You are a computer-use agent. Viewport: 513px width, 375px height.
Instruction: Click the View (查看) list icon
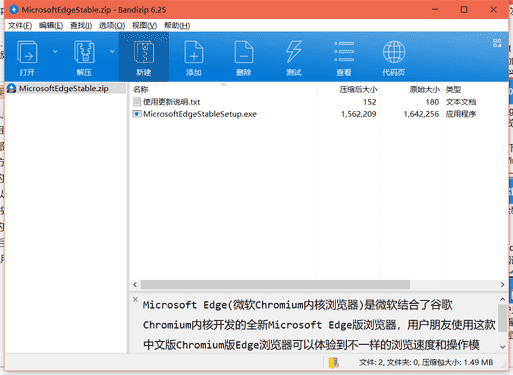tap(344, 52)
